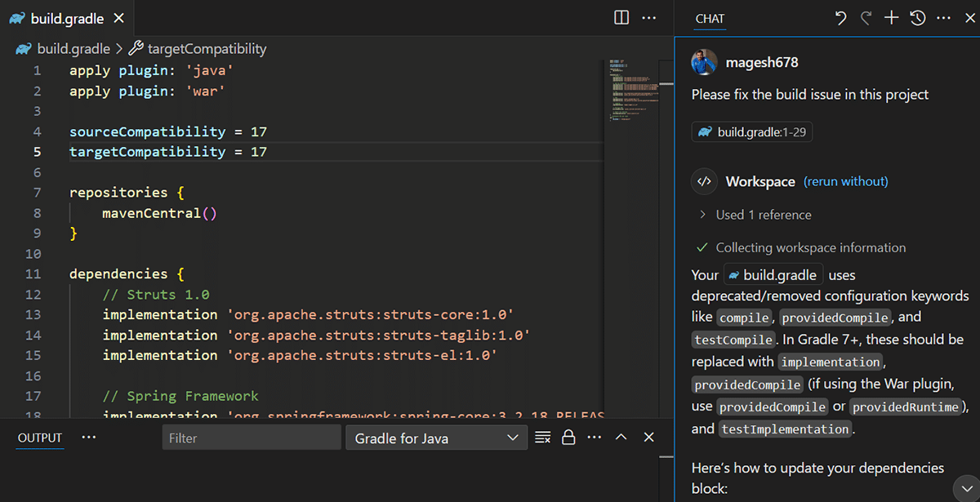980x502 pixels.
Task: Open the 'Gradle for Java' output channel dropdown
Action: click(x=435, y=438)
